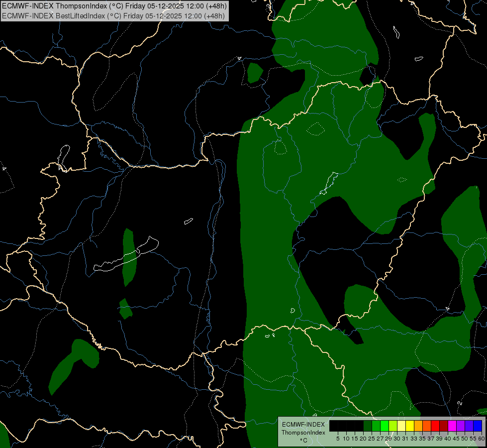
Task: Pick the purple 45–50 legend swatch
Action: pos(461,426)
